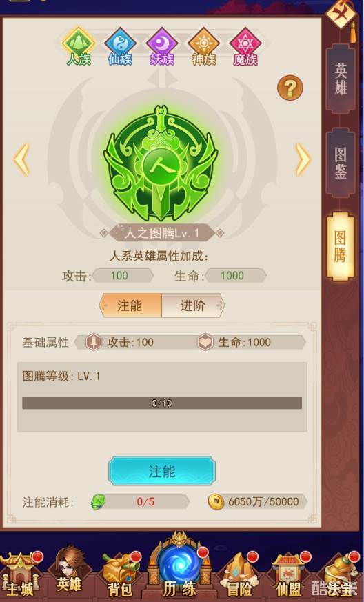Viewport: 364px width, 602px height.
Task: Switch to the 注能 tab
Action: (130, 305)
